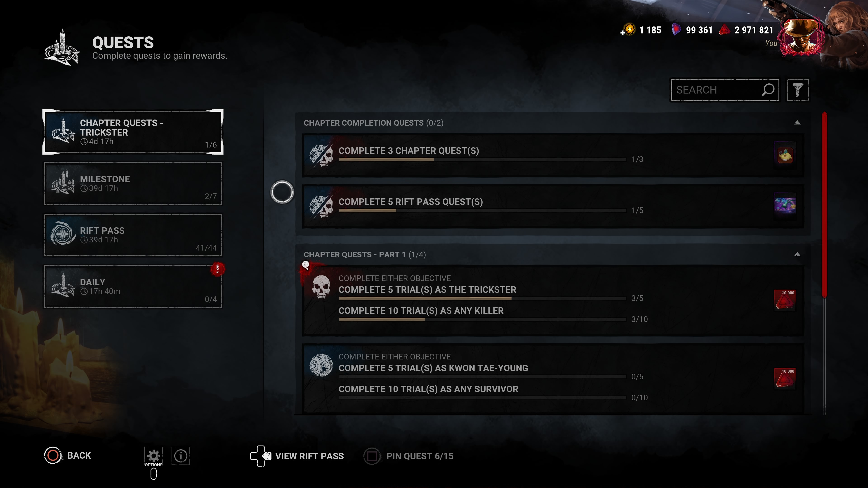Viewport: 868px width, 488px height.
Task: Click View Rift Pass button
Action: pos(297,456)
